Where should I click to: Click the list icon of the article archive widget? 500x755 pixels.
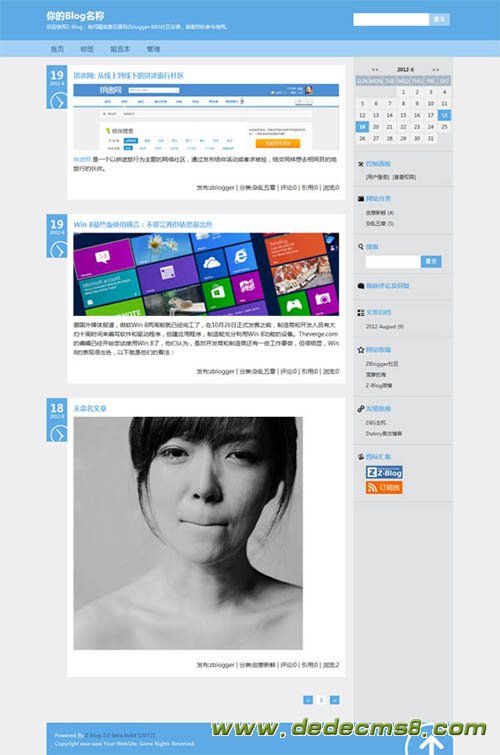pos(361,312)
